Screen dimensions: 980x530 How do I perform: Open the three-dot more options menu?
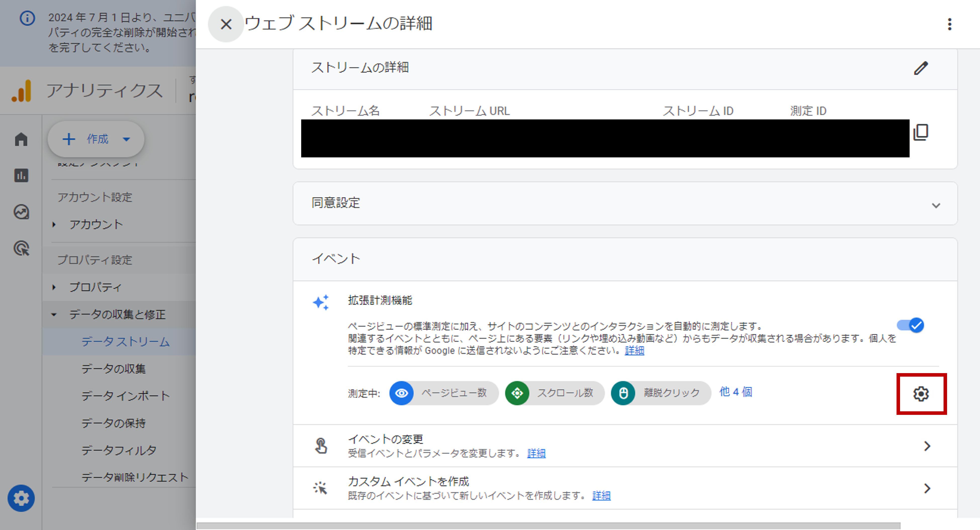point(949,24)
